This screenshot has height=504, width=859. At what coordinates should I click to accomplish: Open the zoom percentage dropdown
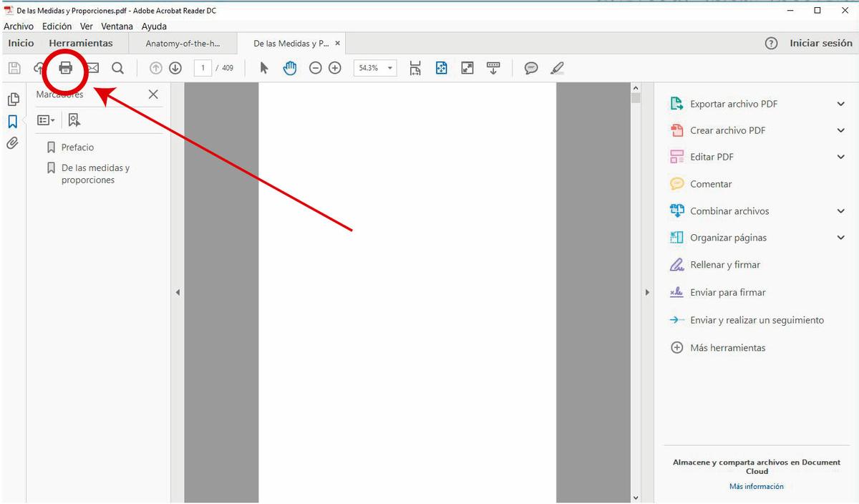pyautogui.click(x=390, y=68)
